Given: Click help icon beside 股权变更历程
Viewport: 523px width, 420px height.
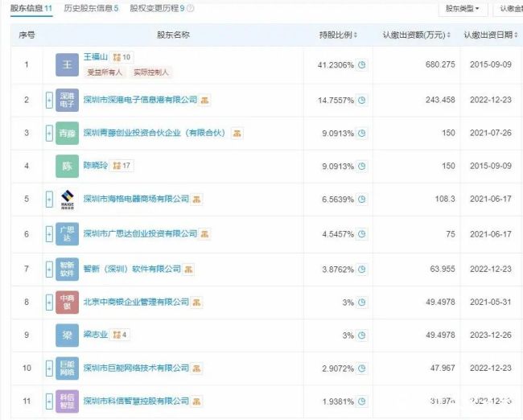Looking at the screenshot, I should (191, 8).
